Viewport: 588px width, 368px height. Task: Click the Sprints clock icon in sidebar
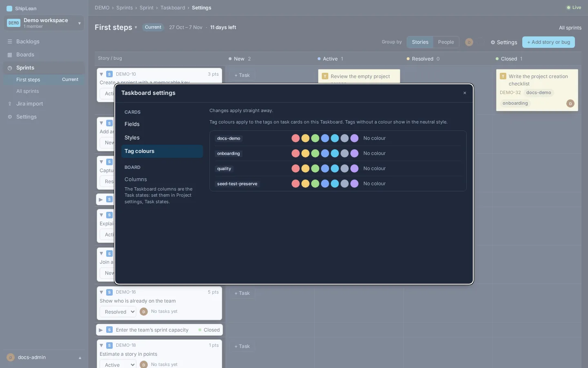(10, 68)
